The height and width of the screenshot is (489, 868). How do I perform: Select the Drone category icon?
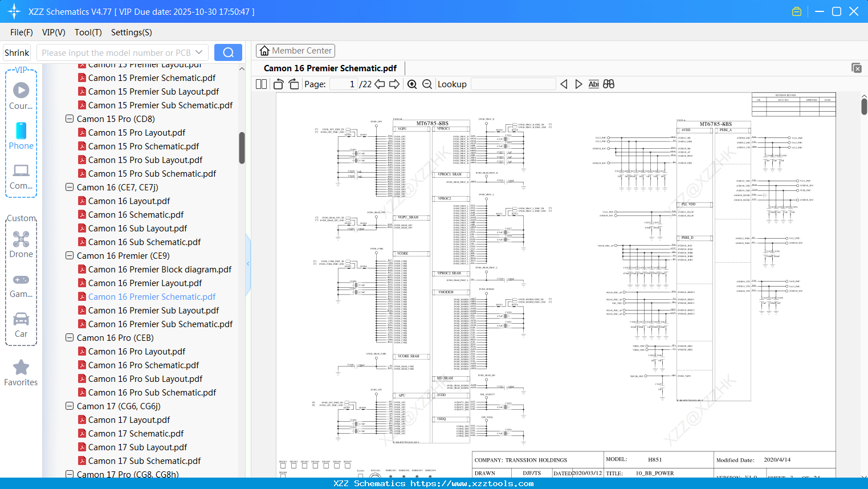click(x=21, y=244)
